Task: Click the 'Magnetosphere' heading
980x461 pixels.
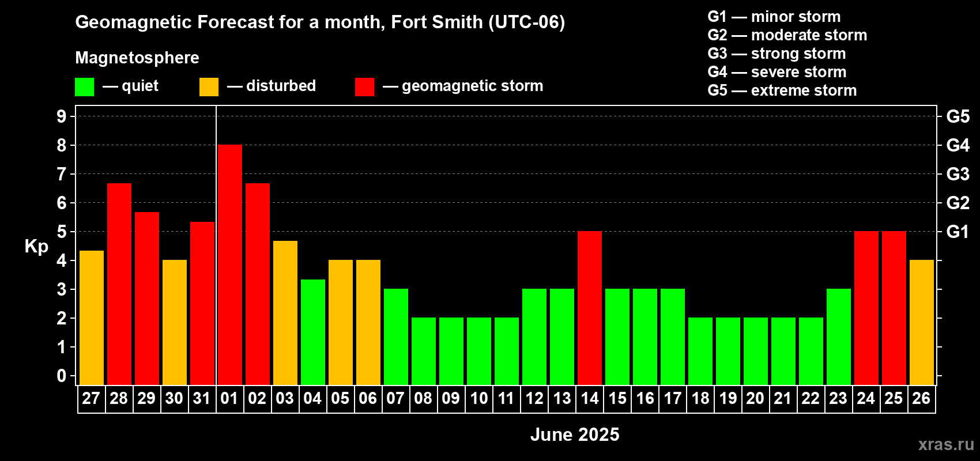Action: (x=137, y=58)
